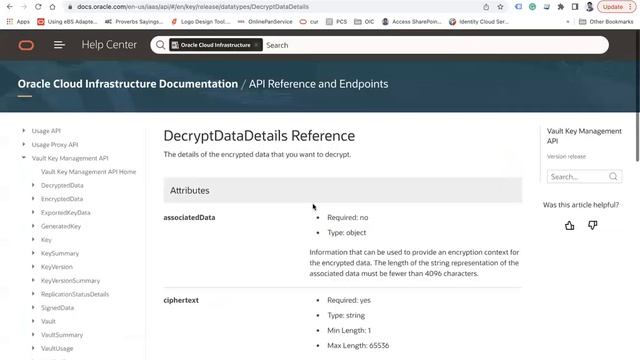Open browser home page icon

tap(52, 7)
